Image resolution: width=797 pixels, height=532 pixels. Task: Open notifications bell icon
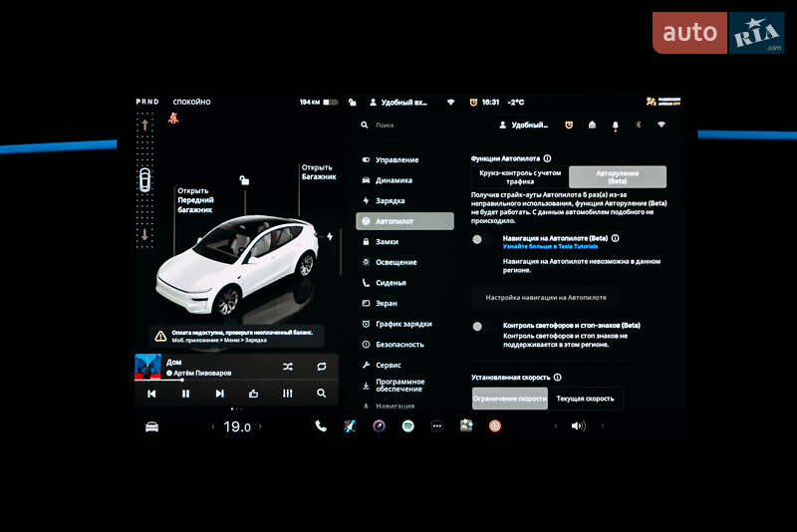pos(616,126)
